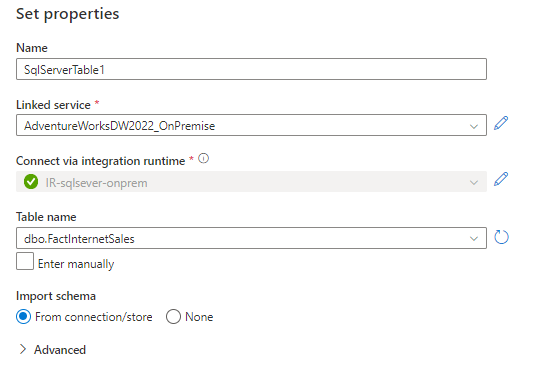548x372 pixels.
Task: Tick the Enter manually checkbox
Action: click(25, 261)
